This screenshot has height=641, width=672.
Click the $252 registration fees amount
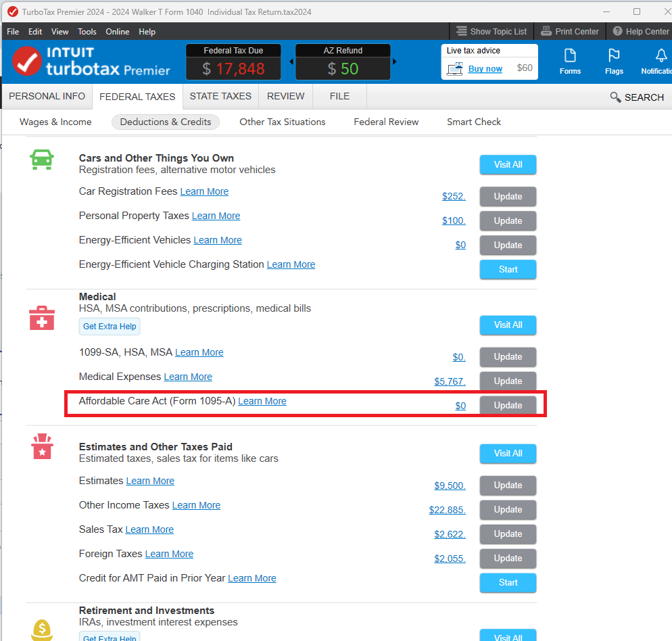click(x=454, y=196)
